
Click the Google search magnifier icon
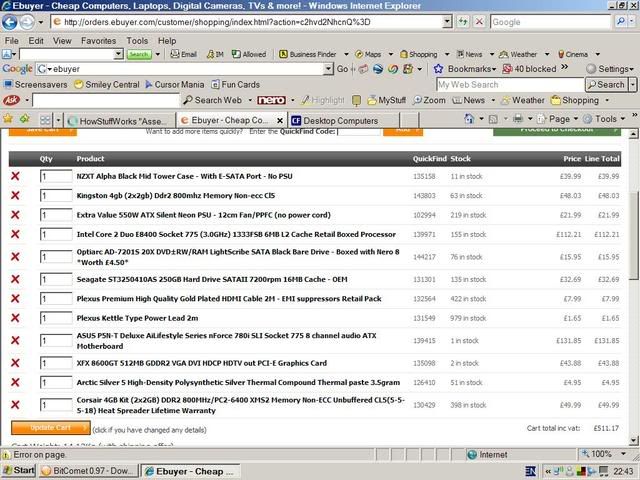[x=620, y=22]
